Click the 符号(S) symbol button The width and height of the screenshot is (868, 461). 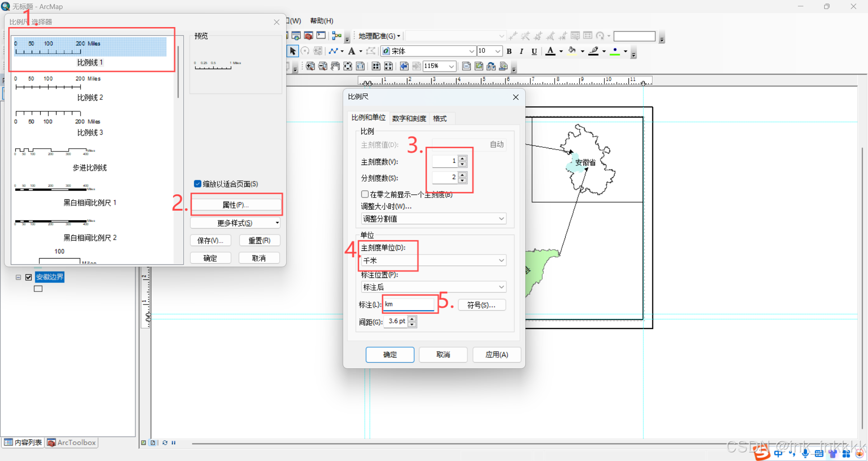click(x=481, y=305)
